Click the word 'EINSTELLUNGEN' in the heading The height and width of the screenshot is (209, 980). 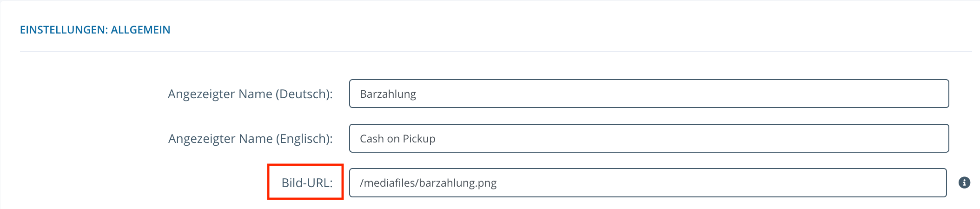(x=64, y=30)
